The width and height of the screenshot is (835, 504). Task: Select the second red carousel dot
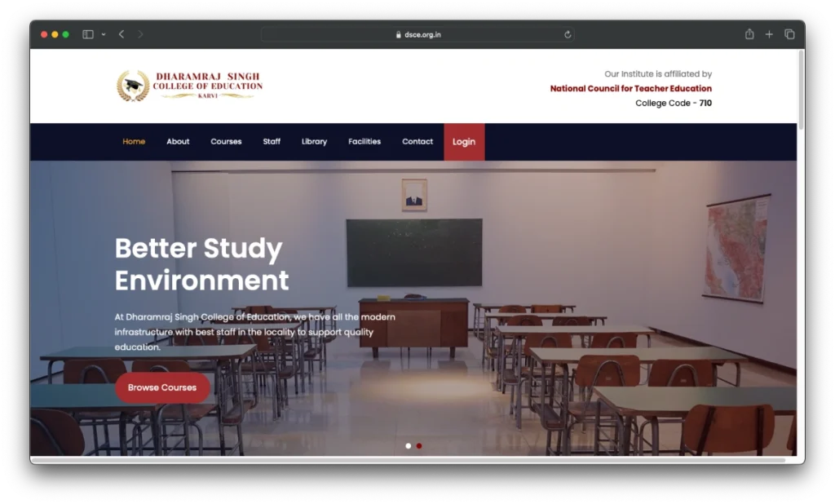(419, 446)
